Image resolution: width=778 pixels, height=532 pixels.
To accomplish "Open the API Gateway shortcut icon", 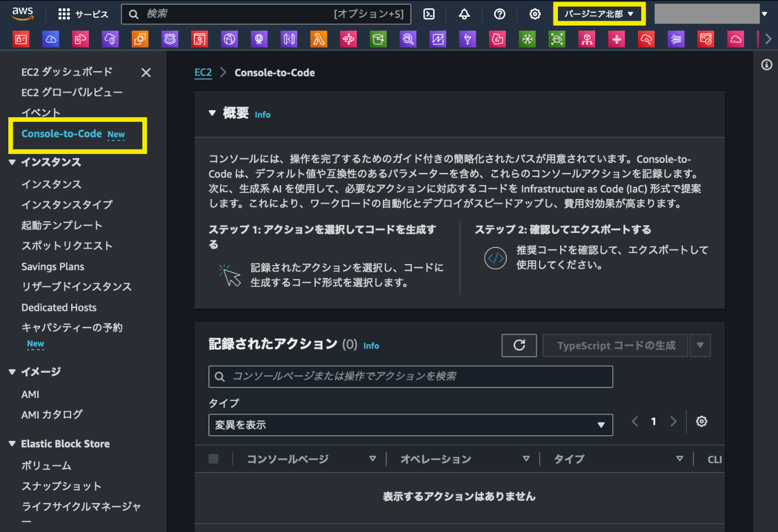I will tap(289, 39).
